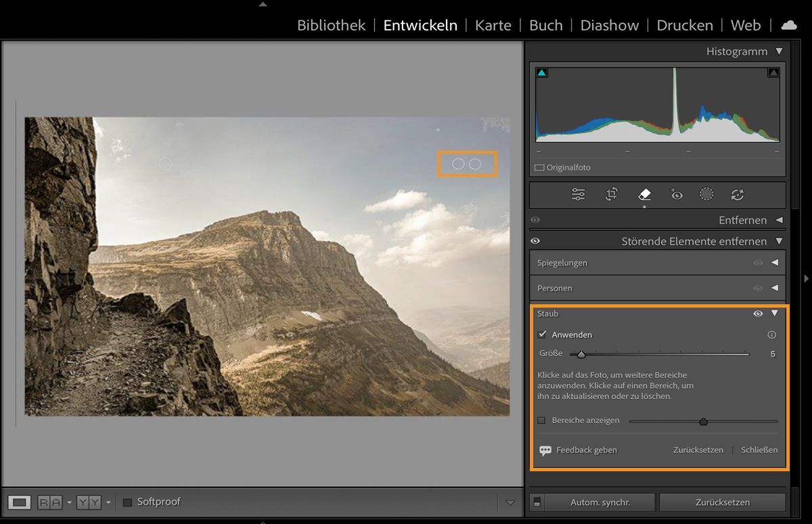This screenshot has width=812, height=524.
Task: Uncheck the Anwenden checkbox
Action: (542, 334)
